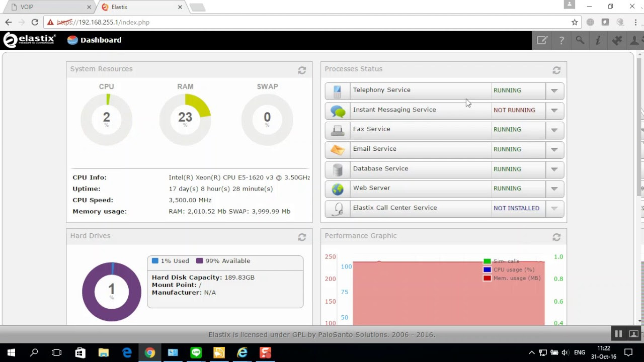Click the shield extension icon in Chrome
This screenshot has height=362, width=644.
pos(605,22)
